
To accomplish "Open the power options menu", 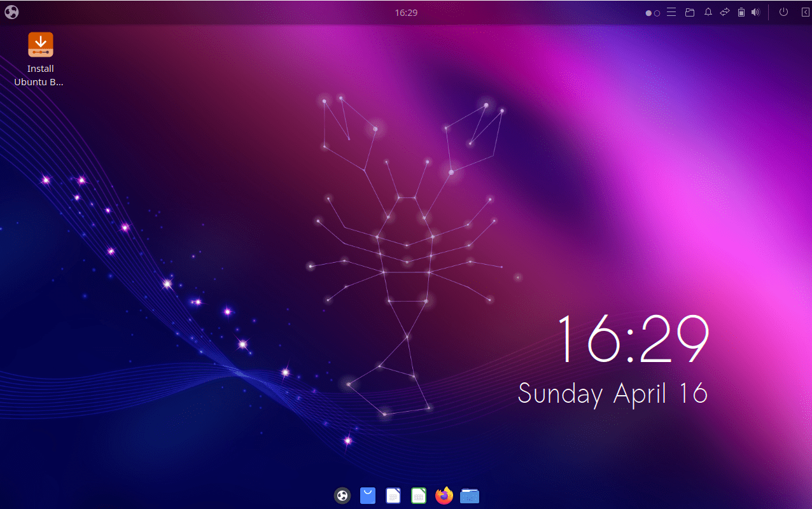I will 784,12.
